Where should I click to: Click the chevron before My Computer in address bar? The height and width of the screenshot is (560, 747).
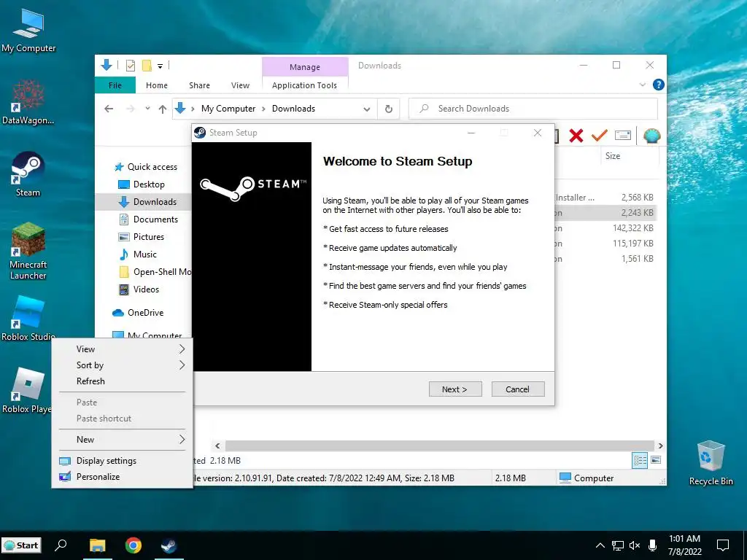click(x=193, y=109)
